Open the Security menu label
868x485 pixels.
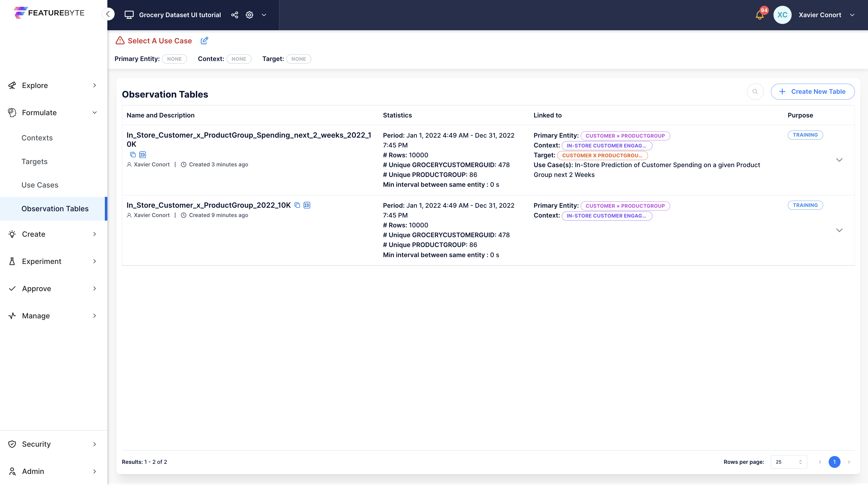click(36, 444)
